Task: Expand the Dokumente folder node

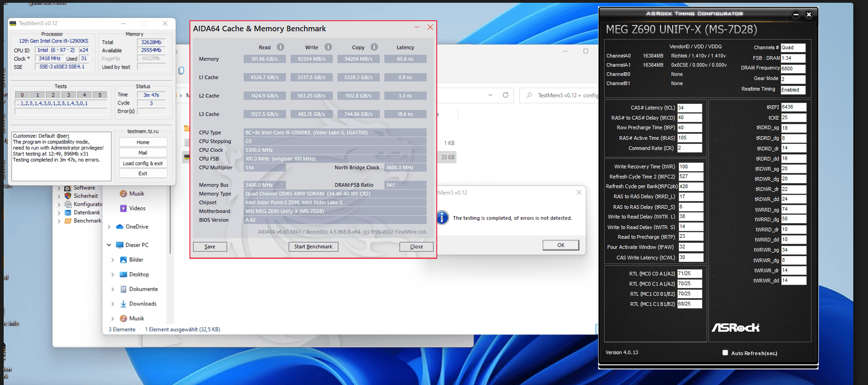Action: (113, 289)
